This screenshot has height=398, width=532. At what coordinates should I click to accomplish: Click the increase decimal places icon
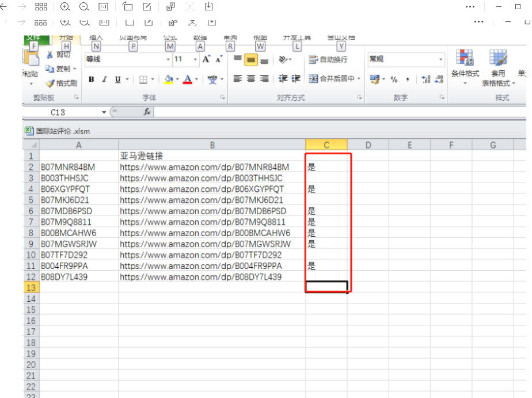pyautogui.click(x=426, y=79)
